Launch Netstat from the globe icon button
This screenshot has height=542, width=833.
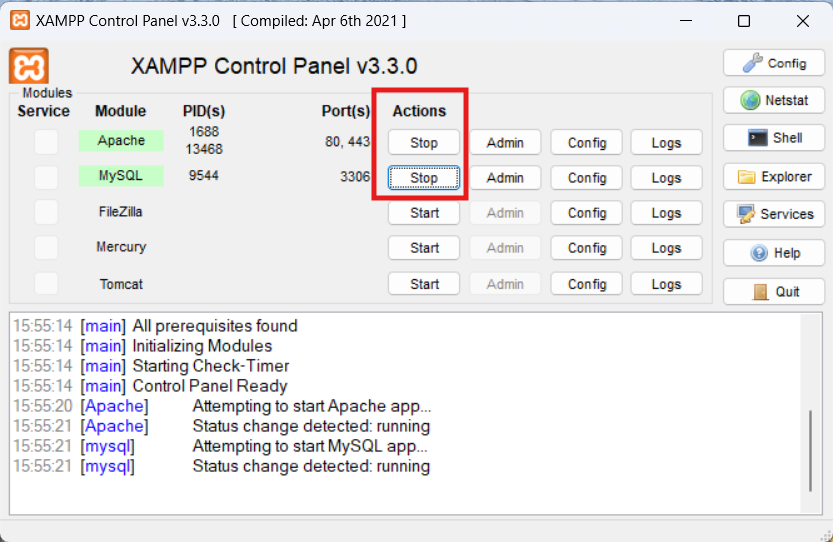(x=773, y=100)
